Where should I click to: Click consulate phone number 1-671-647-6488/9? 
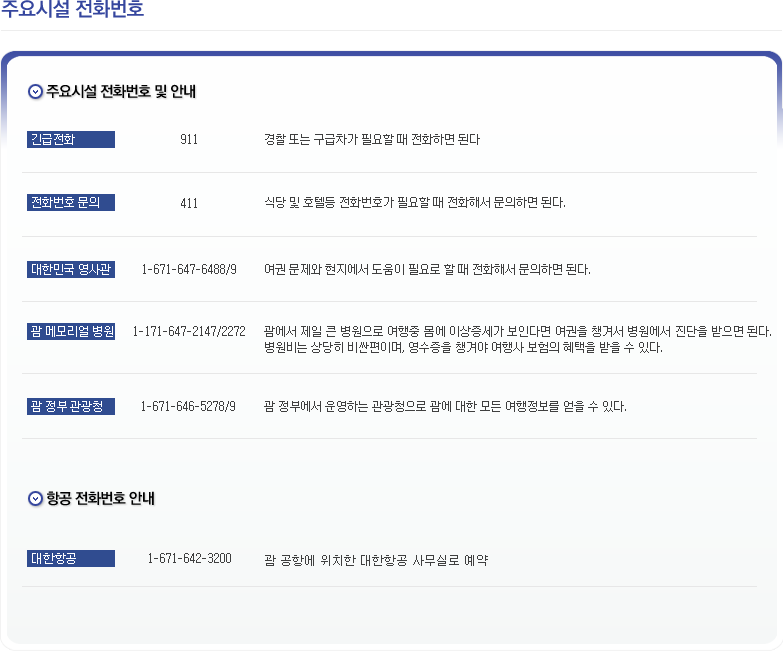(189, 269)
